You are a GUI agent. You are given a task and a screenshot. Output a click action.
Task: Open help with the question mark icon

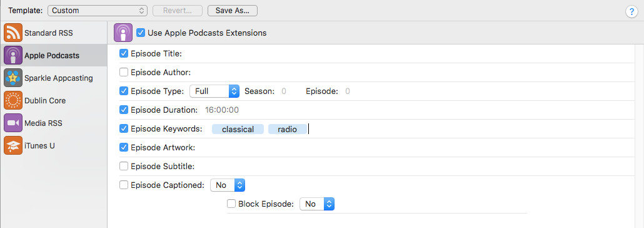tap(631, 12)
